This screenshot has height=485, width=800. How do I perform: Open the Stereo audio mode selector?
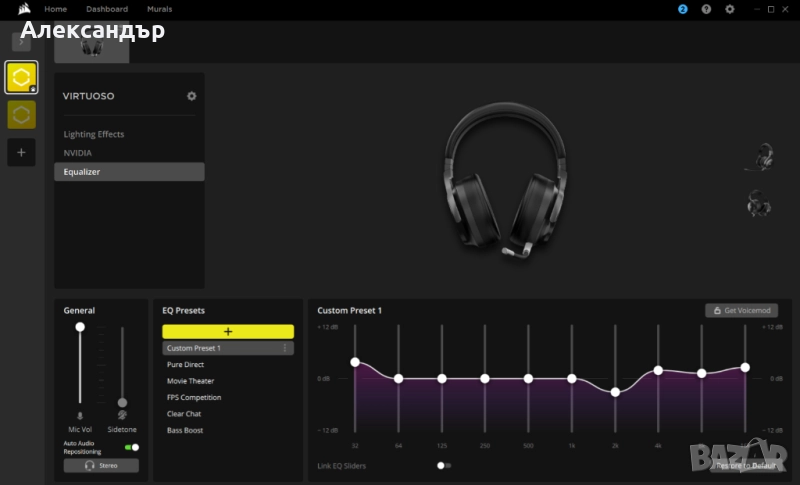101,465
